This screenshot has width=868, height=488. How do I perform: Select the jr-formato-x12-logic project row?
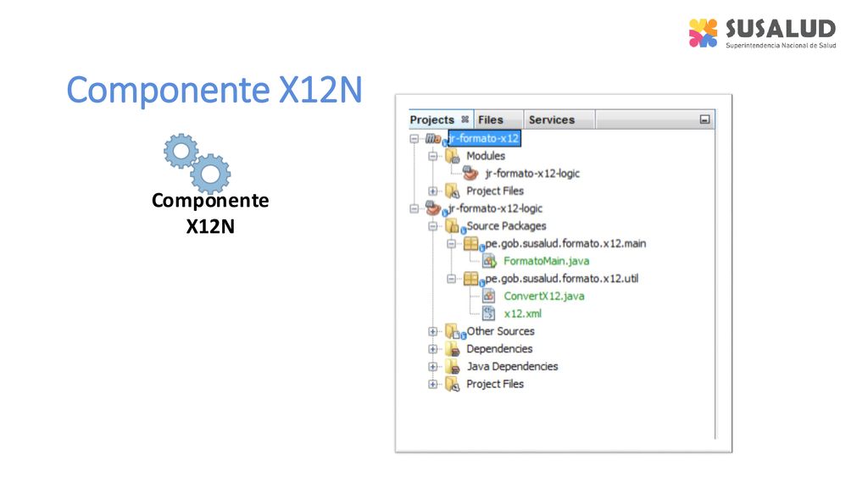(495, 208)
